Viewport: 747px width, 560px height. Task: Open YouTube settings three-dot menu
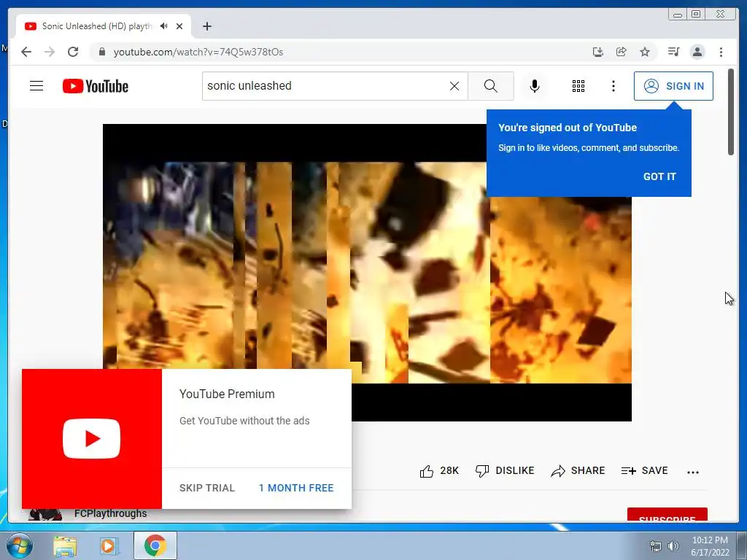613,86
